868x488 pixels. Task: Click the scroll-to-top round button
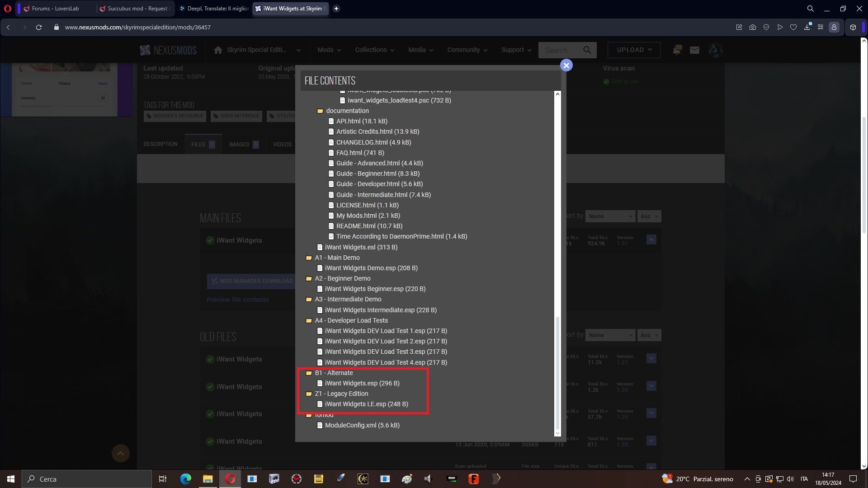120,453
